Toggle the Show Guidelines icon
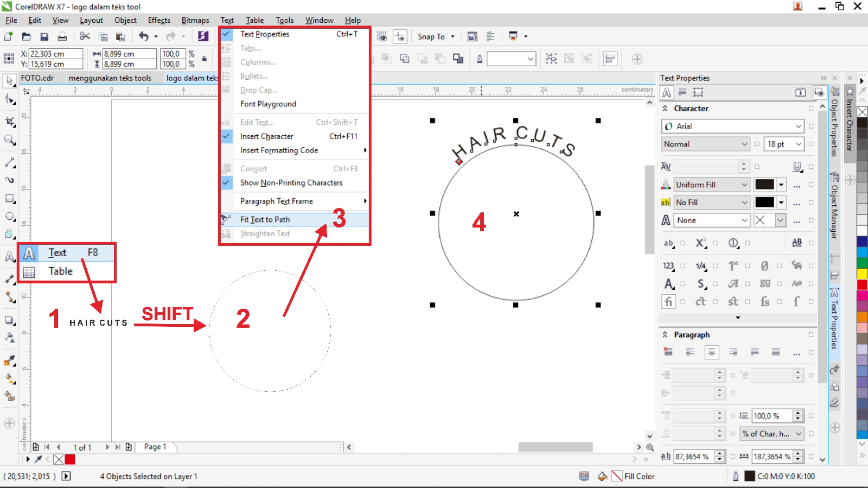The height and width of the screenshot is (488, 868). coord(400,36)
